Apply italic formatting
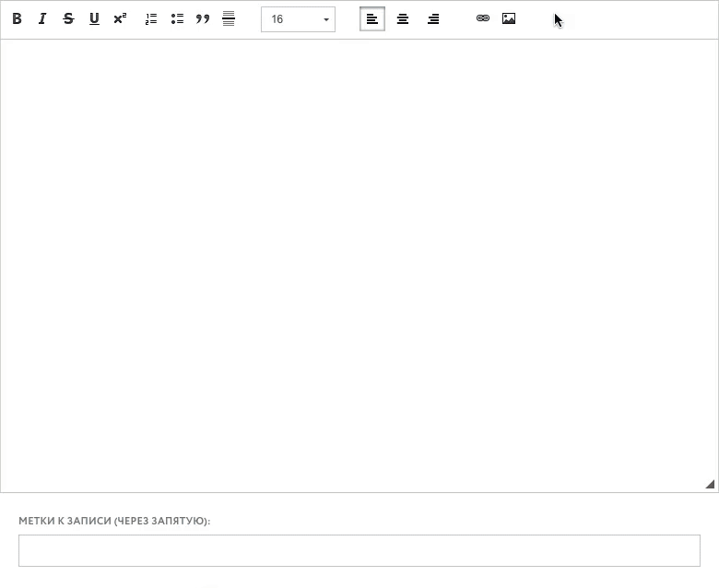Image resolution: width=719 pixels, height=588 pixels. (42, 18)
